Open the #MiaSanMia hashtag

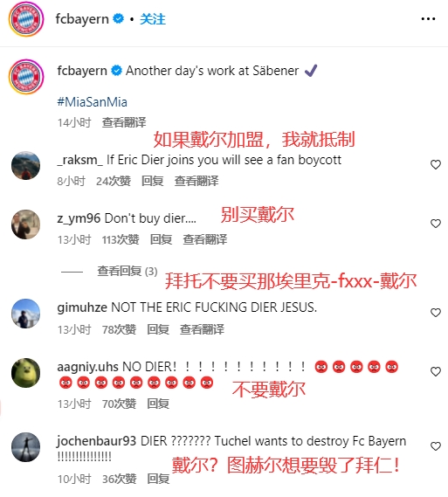pyautogui.click(x=93, y=102)
